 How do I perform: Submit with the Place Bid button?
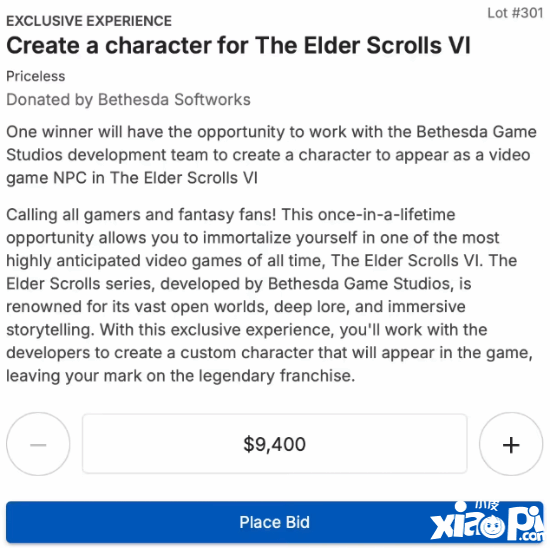(x=275, y=522)
